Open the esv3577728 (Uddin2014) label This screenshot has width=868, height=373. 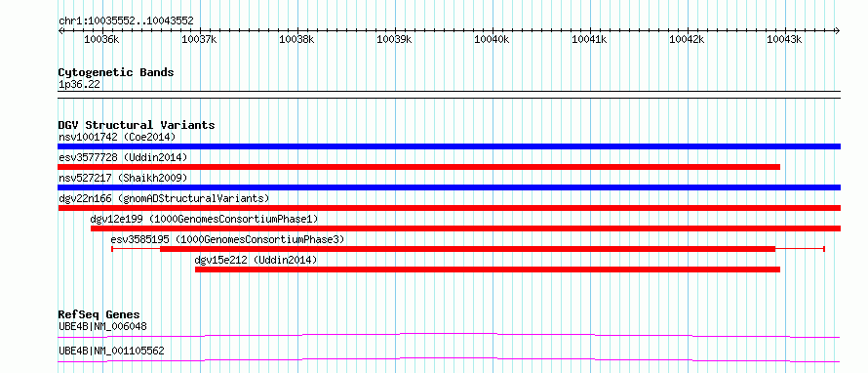coord(123,157)
